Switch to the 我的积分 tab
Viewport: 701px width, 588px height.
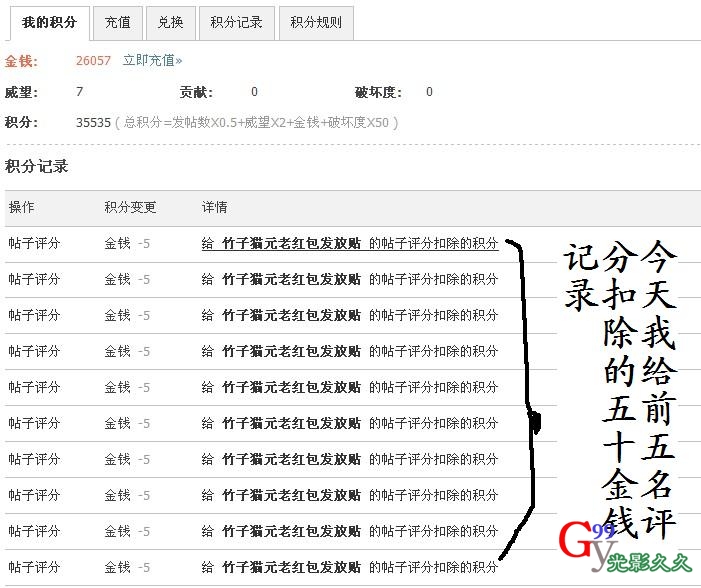click(48, 22)
